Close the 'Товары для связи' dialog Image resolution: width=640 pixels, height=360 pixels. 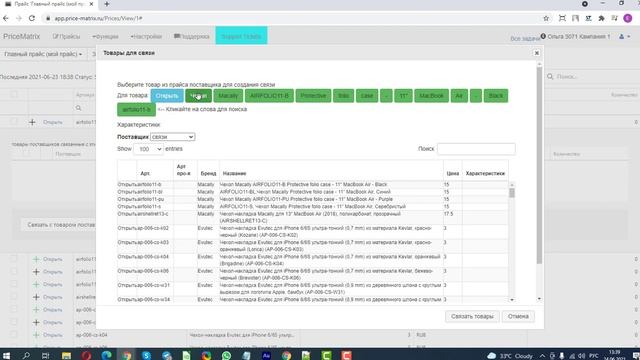coord(537,53)
